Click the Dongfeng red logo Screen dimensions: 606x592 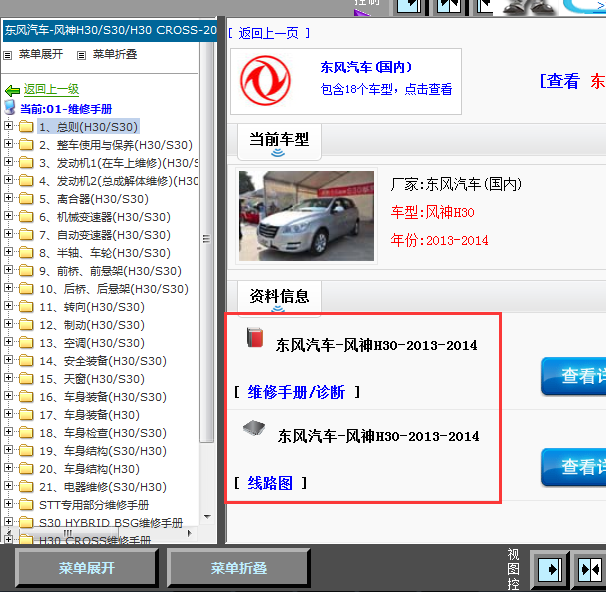tap(265, 81)
